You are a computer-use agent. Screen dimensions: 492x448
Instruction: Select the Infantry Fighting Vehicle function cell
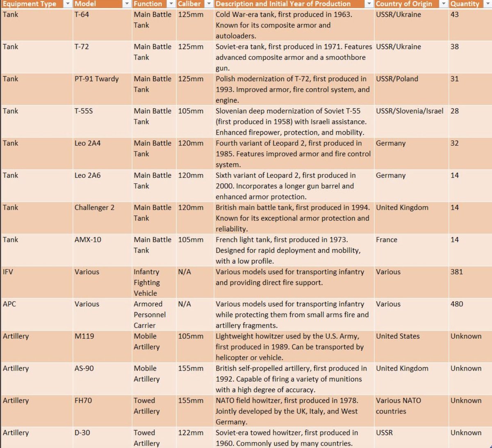pos(154,282)
